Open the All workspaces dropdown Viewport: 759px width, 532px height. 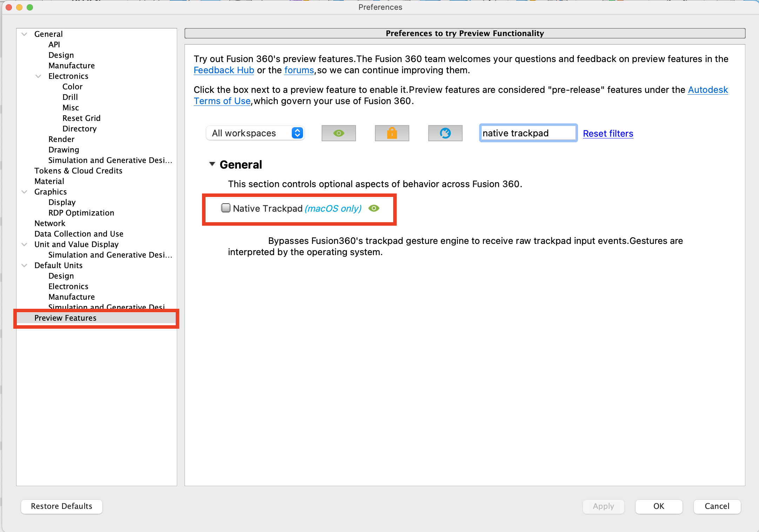[255, 133]
